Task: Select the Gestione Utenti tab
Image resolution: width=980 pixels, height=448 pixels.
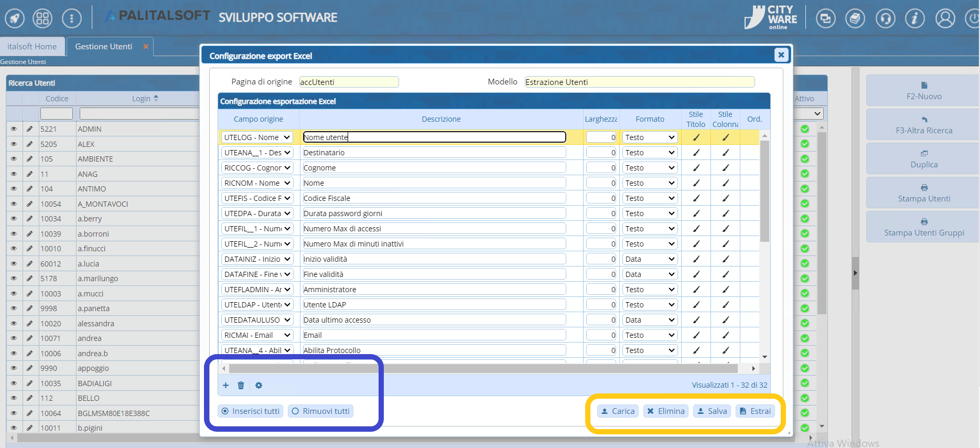Action: (x=103, y=47)
